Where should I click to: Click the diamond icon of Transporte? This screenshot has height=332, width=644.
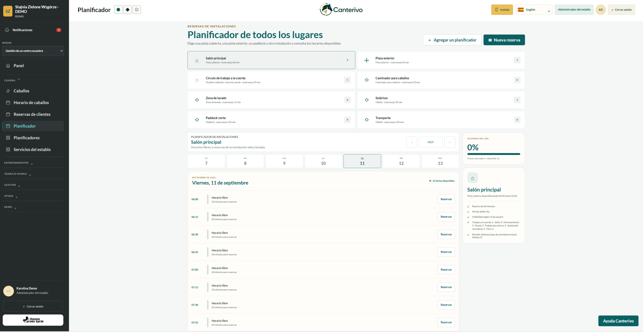(367, 120)
